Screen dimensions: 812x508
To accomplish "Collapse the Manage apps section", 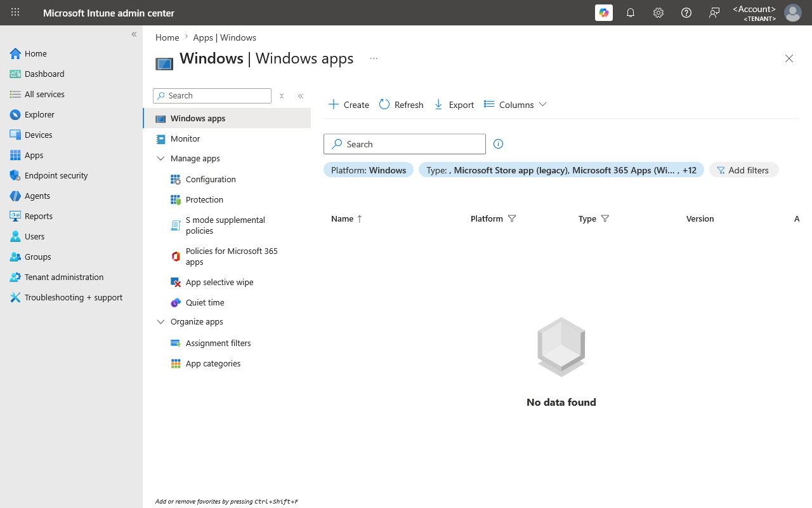I will 160,159.
